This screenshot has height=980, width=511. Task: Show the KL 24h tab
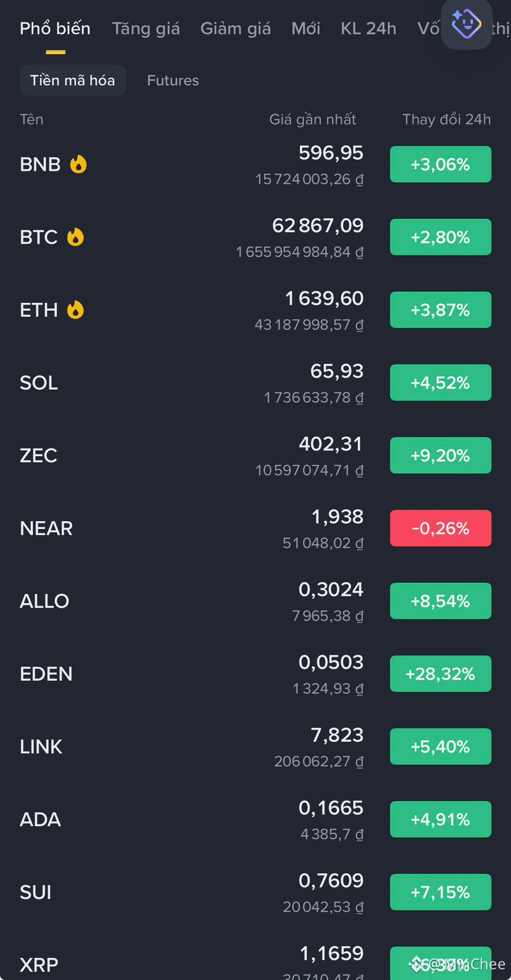(x=368, y=28)
